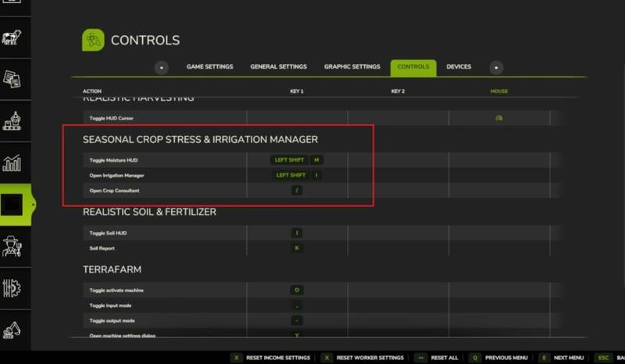This screenshot has width=625, height=364.
Task: Select the farmer worker sidebar icon
Action: point(12,246)
